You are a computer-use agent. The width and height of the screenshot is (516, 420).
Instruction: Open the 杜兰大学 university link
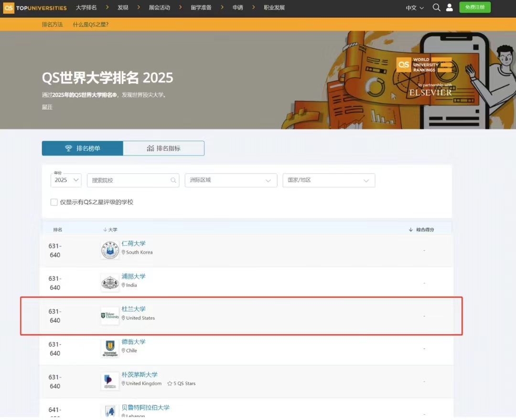[134, 309]
